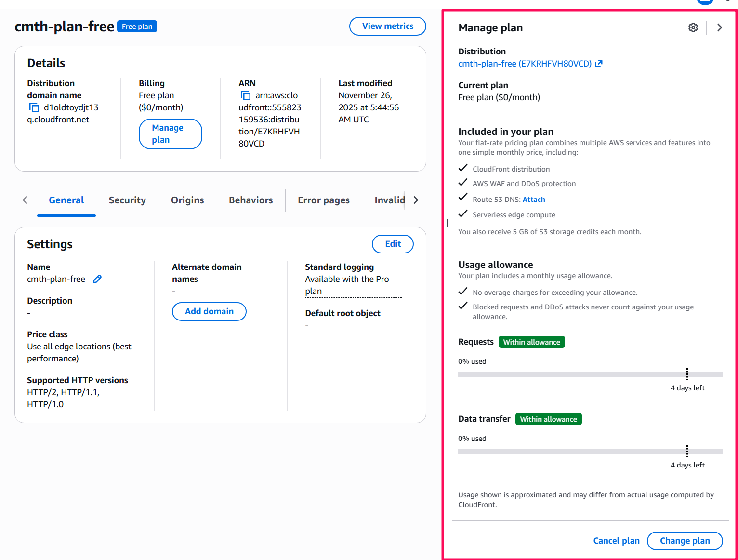Collapse the Manage plan side panel

coord(720,27)
